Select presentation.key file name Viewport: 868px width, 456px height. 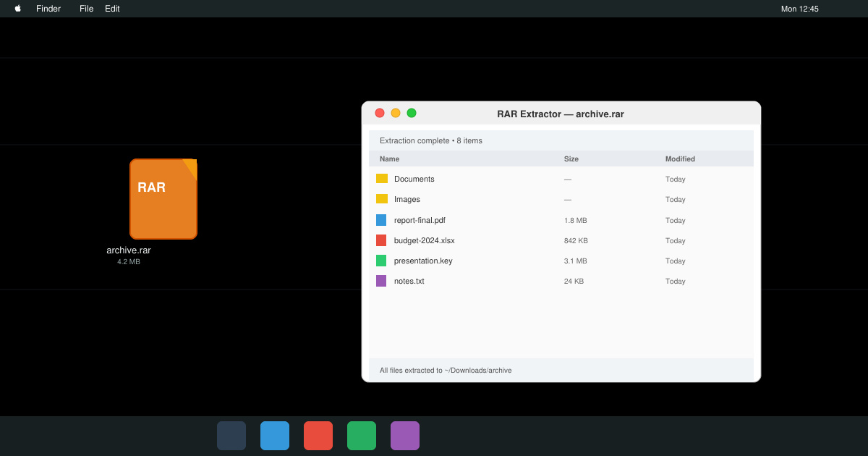coord(423,261)
